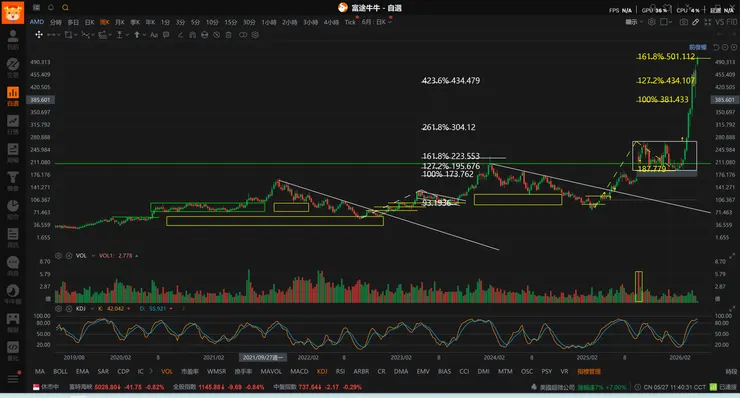
Task: Click the notification bell icon
Action: click(x=51, y=8)
